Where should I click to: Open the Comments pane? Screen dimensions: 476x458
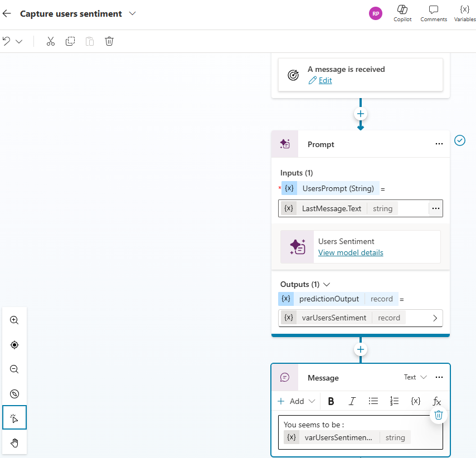tap(434, 13)
